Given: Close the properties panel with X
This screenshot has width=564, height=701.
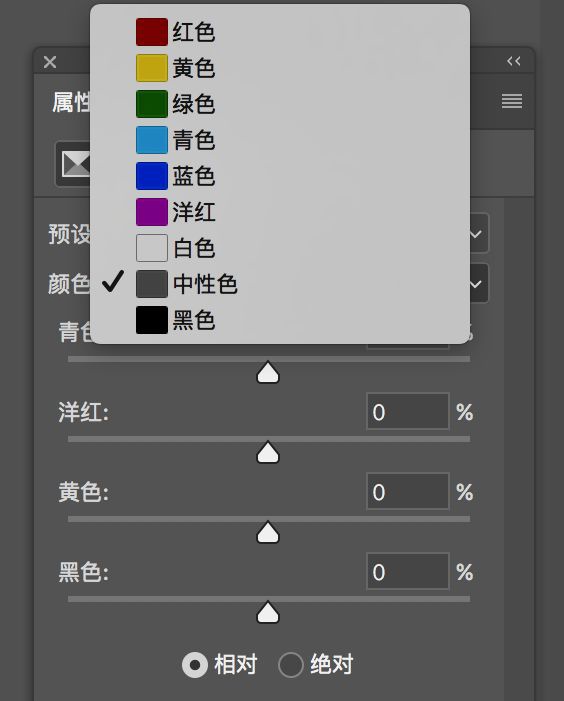Looking at the screenshot, I should (x=50, y=62).
